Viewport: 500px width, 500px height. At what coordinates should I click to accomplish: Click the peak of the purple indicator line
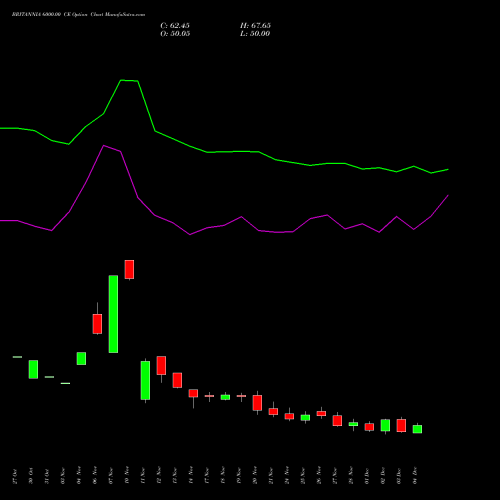[x=104, y=146]
